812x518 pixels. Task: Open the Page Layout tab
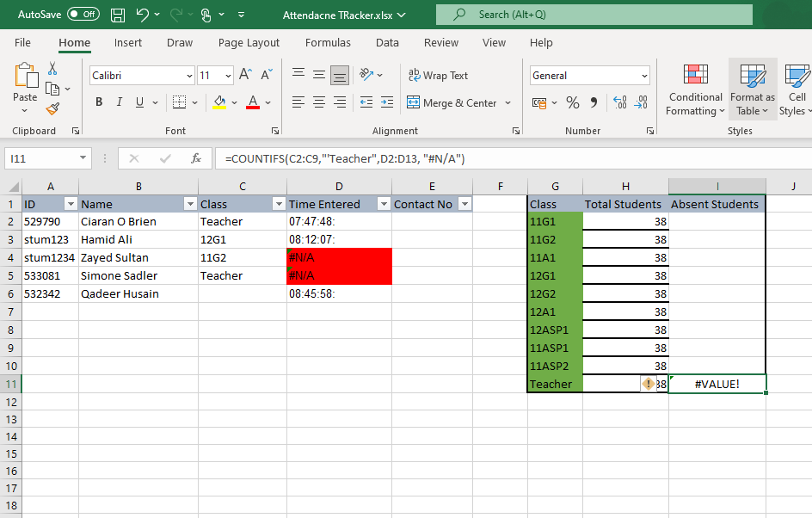click(x=249, y=43)
